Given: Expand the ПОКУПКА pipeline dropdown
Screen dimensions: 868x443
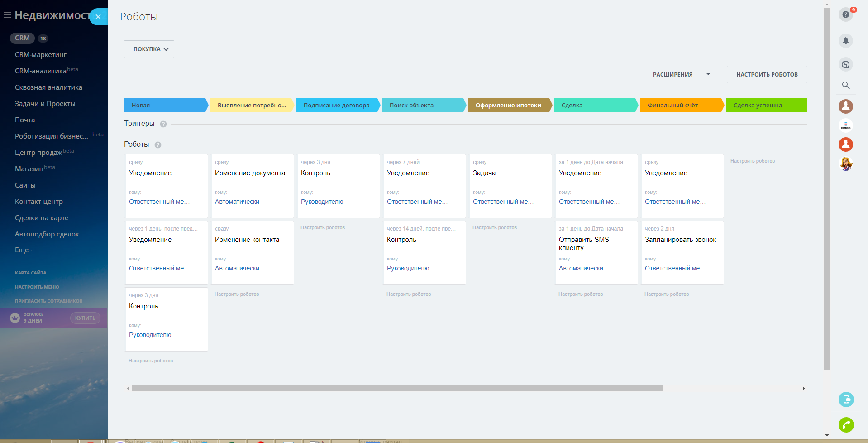Looking at the screenshot, I should 149,49.
